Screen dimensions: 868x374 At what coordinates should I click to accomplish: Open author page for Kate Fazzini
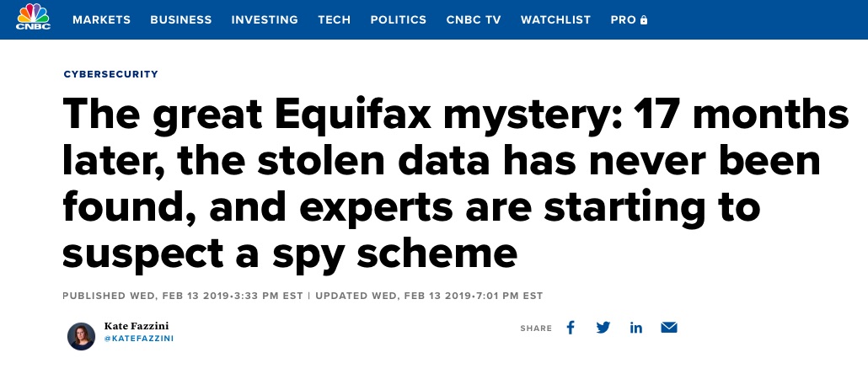point(137,326)
